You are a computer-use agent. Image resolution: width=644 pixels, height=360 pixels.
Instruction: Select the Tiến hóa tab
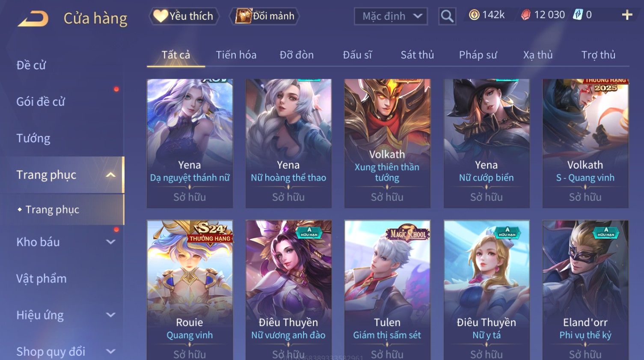236,55
